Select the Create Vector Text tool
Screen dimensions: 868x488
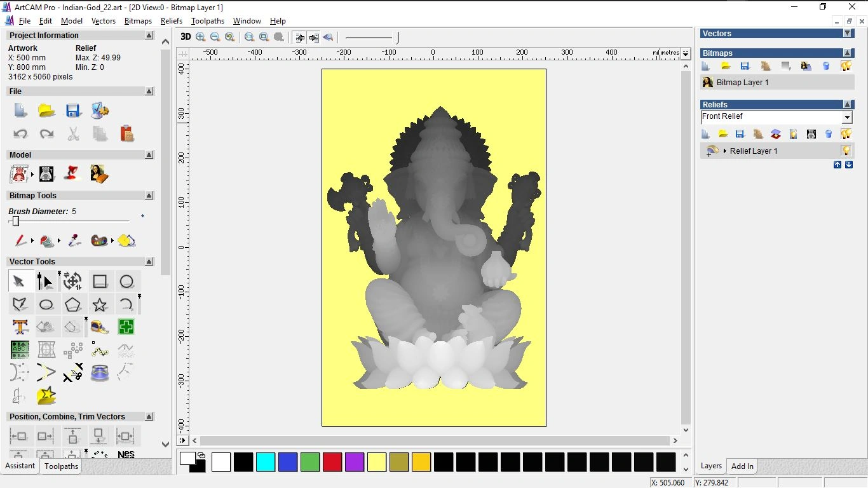[20, 327]
